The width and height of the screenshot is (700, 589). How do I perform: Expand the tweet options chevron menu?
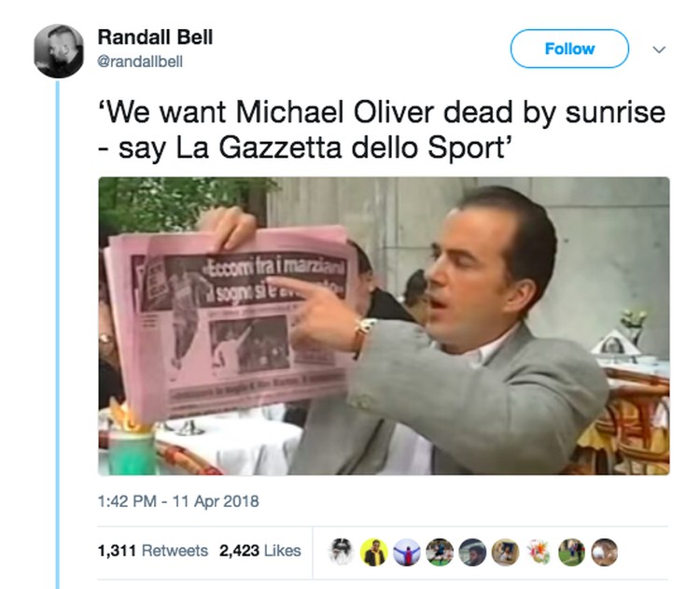(659, 49)
